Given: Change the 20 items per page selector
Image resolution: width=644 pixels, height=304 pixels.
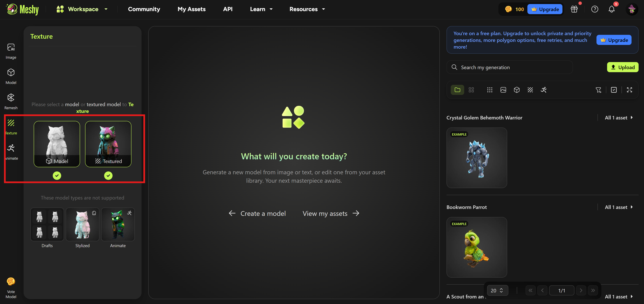Looking at the screenshot, I should [497, 290].
